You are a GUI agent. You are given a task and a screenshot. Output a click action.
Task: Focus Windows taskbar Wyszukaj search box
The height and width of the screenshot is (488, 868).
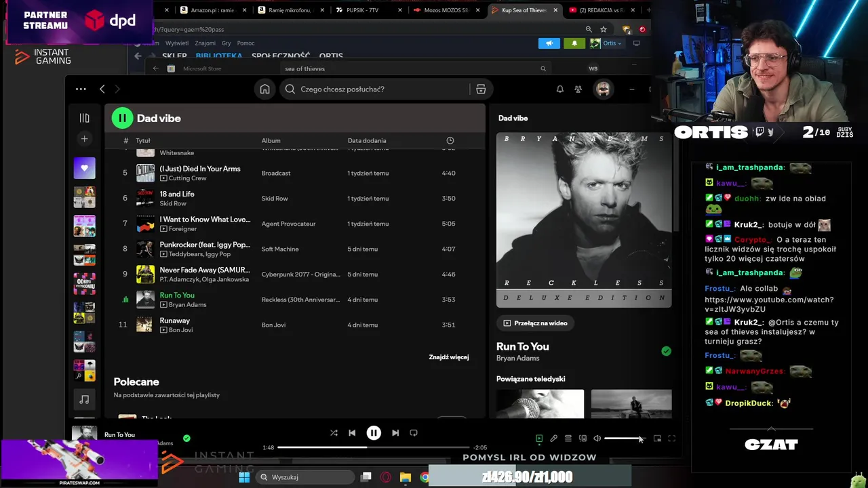tap(304, 477)
